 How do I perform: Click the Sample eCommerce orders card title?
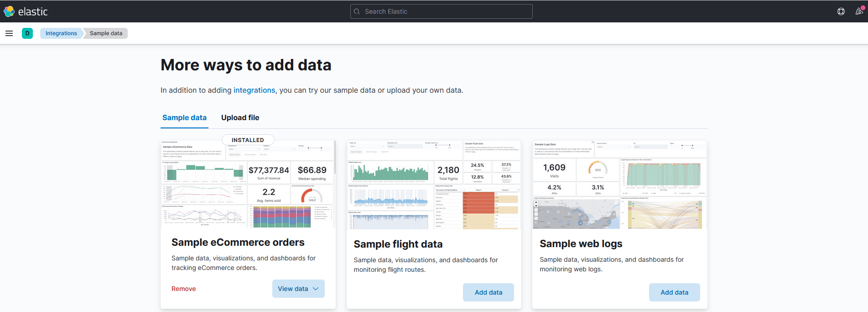click(x=238, y=243)
